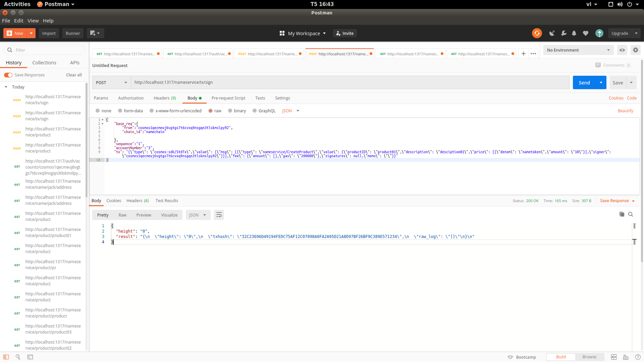Open the help question mark icon
The image size is (644, 362).
[638, 357]
